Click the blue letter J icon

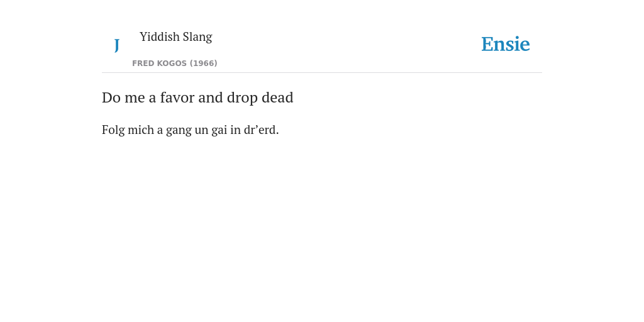pos(116,45)
